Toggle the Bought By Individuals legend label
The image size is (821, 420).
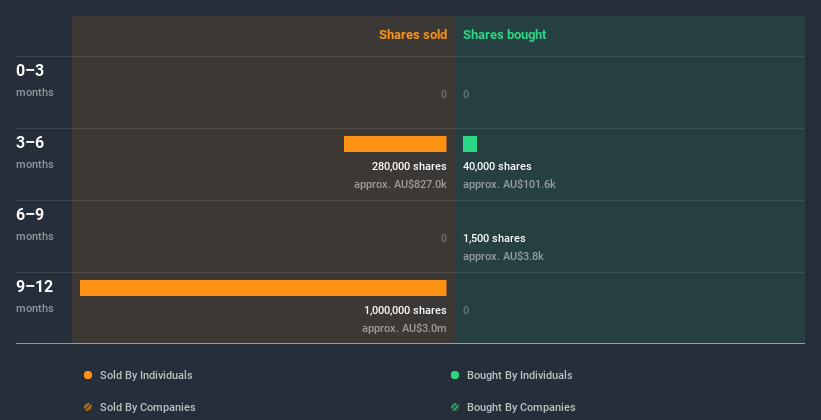click(x=519, y=375)
